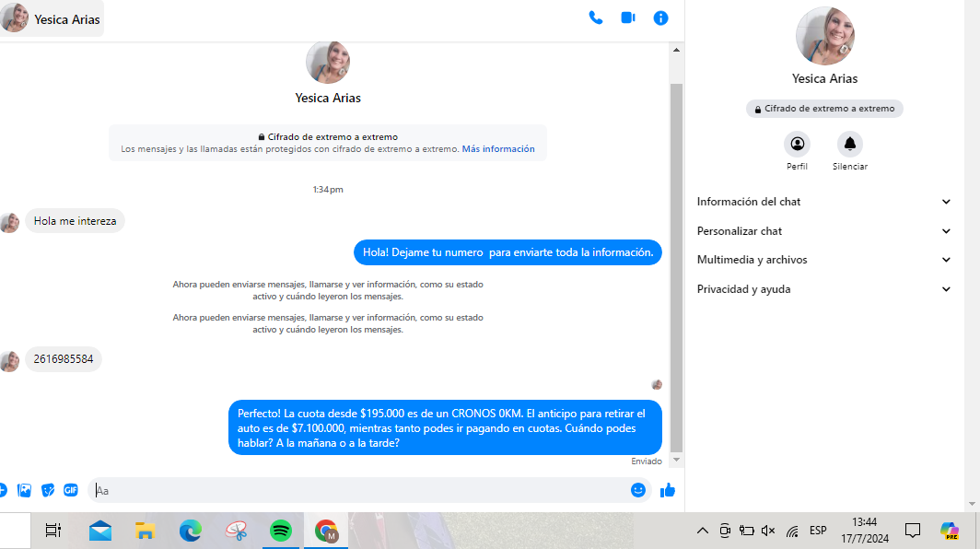This screenshot has height=549, width=980.
Task: Click the chat scrollbar down arrow
Action: 676,459
